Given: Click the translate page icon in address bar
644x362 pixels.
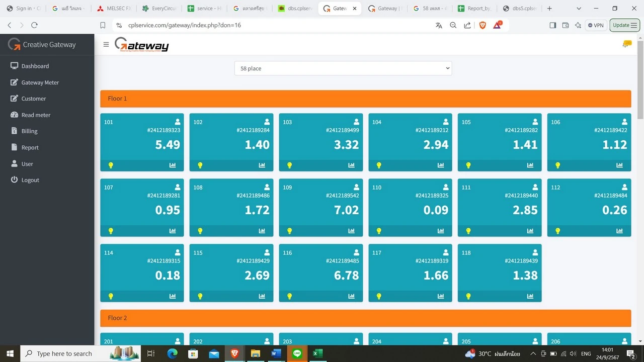Looking at the screenshot, I should [439, 25].
